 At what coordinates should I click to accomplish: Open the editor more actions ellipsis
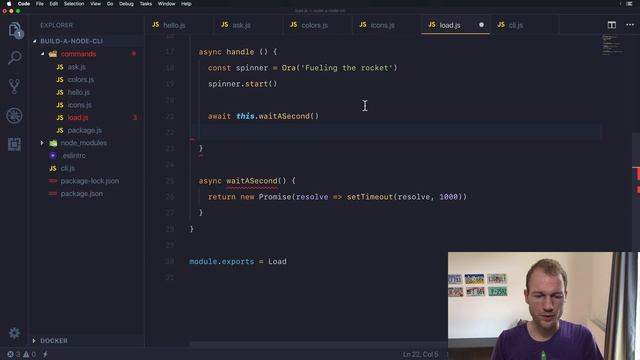coord(630,25)
